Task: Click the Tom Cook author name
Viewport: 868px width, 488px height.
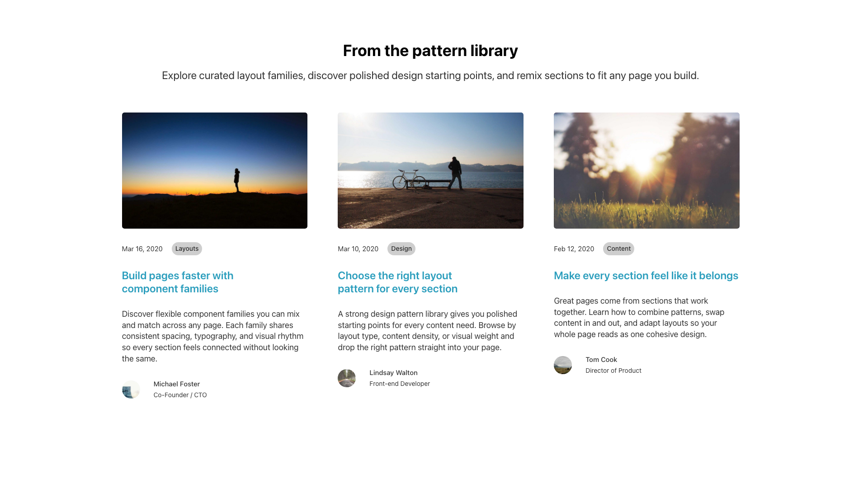Action: [x=601, y=360]
